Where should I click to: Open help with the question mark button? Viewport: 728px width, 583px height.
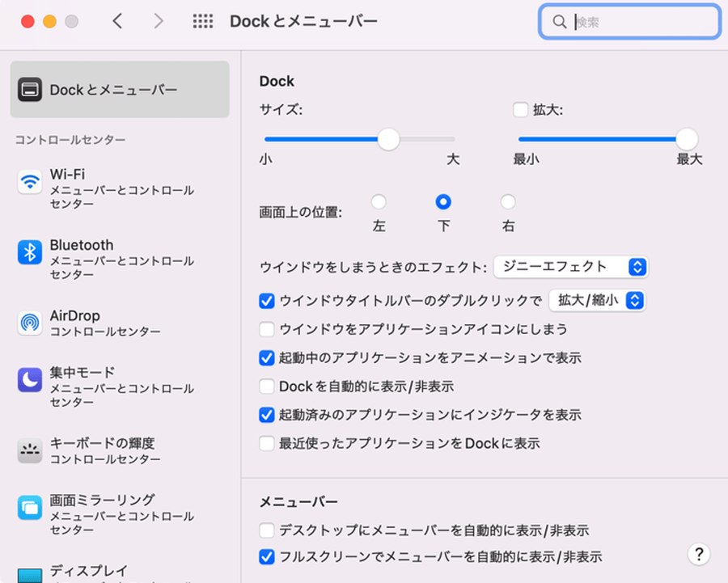pyautogui.click(x=699, y=554)
